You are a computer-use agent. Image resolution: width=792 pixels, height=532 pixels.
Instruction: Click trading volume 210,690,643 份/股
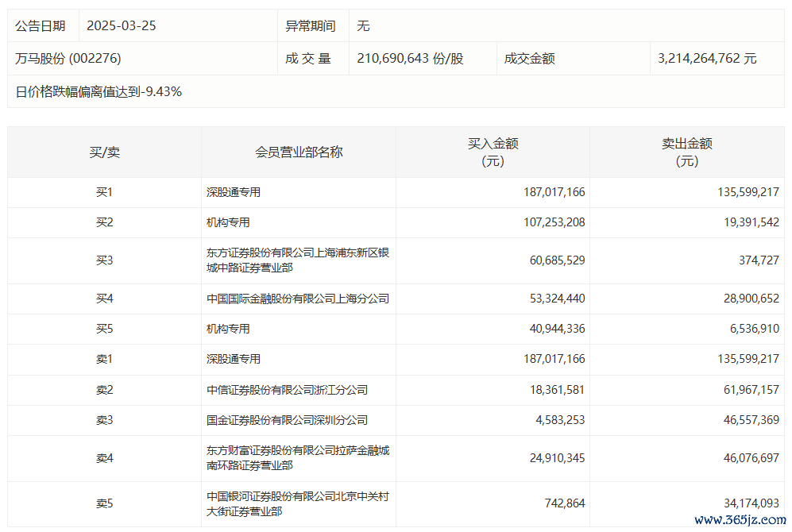click(410, 59)
